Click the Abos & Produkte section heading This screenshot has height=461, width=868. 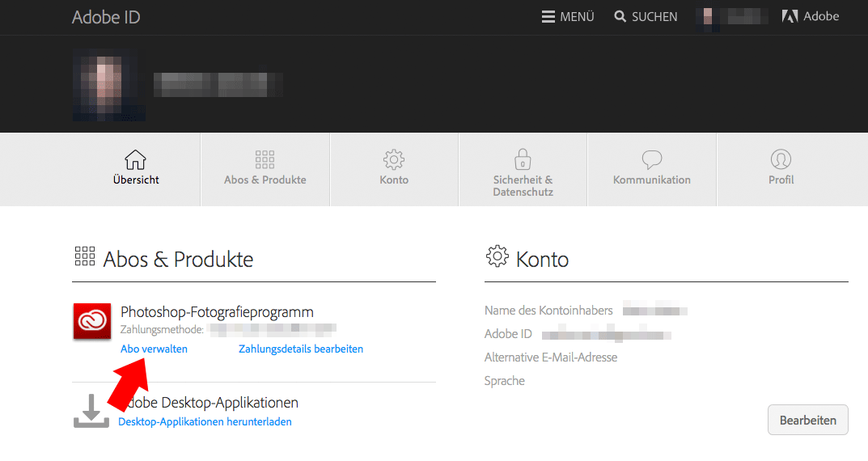tap(178, 259)
